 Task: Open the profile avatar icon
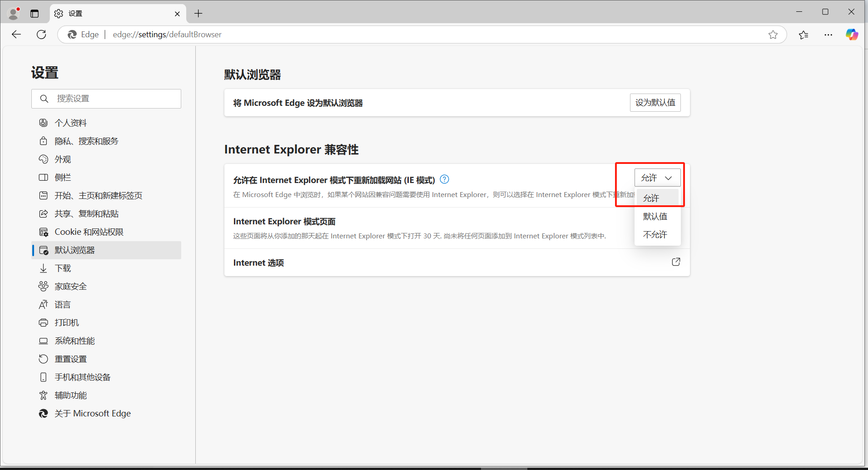point(14,13)
